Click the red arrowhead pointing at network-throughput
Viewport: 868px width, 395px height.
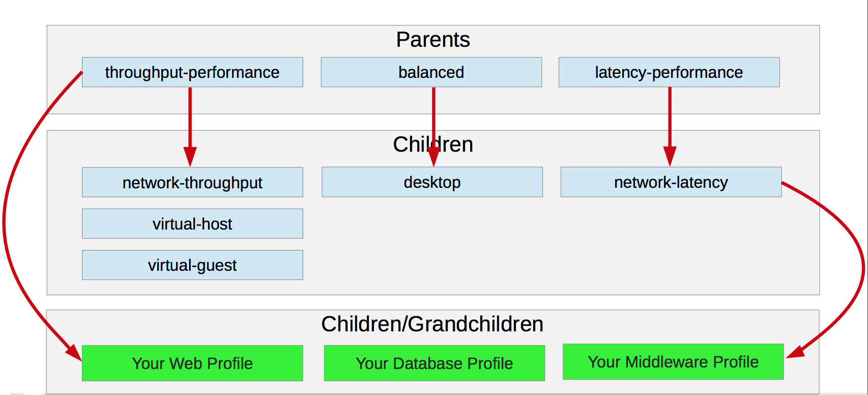pyautogui.click(x=190, y=157)
